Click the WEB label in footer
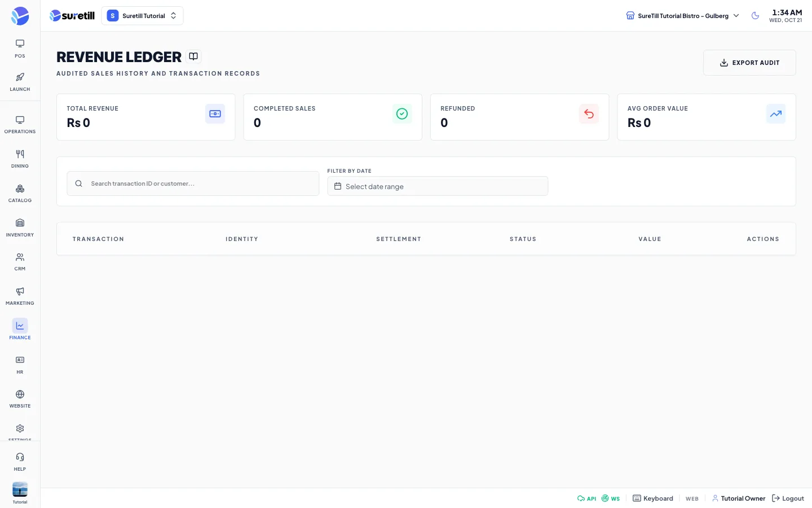 692,499
